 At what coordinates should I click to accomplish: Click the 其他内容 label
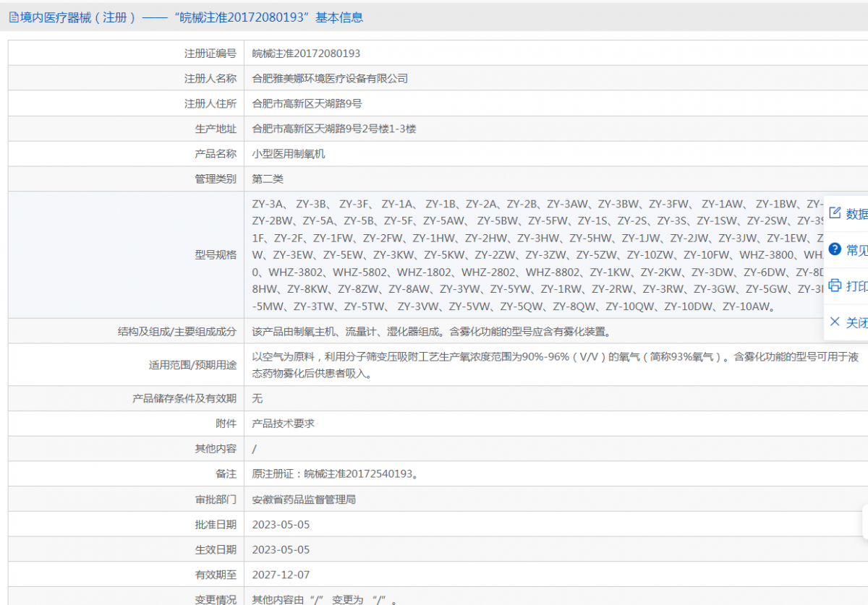pyautogui.click(x=216, y=449)
